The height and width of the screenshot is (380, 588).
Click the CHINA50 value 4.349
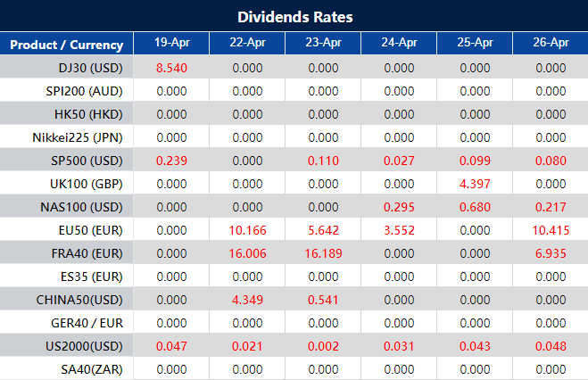click(x=246, y=300)
